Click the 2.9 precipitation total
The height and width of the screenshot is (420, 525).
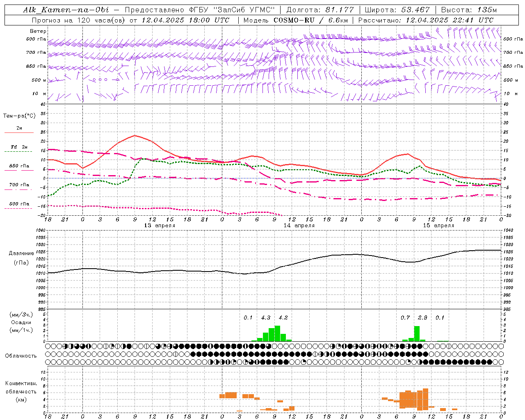(422, 317)
